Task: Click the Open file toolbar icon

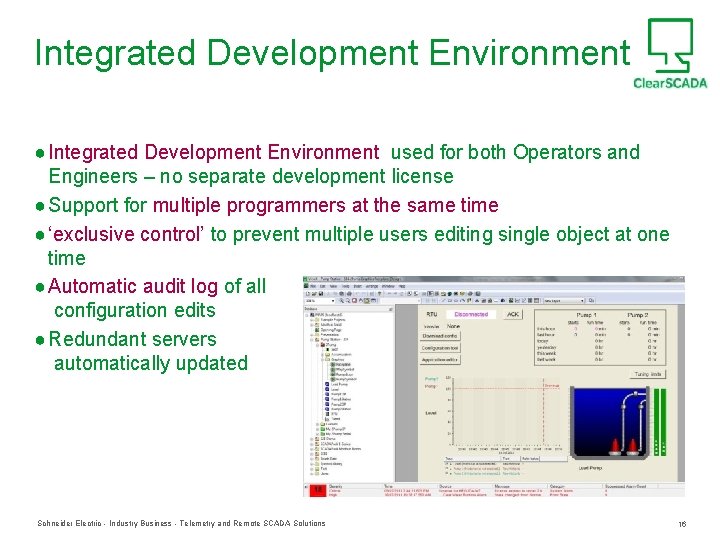Action: (x=315, y=294)
